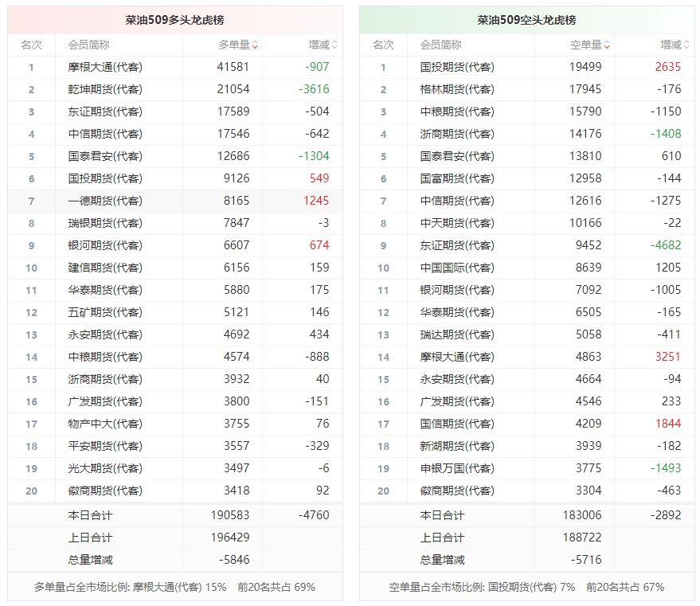
Task: Click 摩根大通(代客) in short table rank 14
Action: (457, 357)
